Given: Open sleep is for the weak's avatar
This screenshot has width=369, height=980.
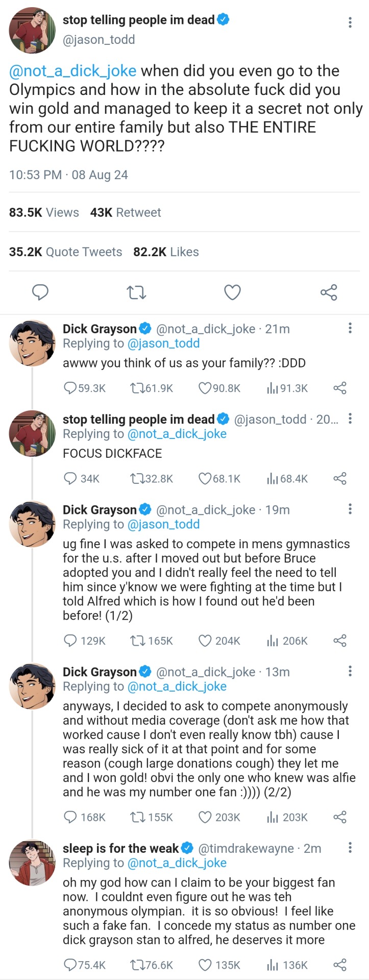Looking at the screenshot, I should pos(32,863).
